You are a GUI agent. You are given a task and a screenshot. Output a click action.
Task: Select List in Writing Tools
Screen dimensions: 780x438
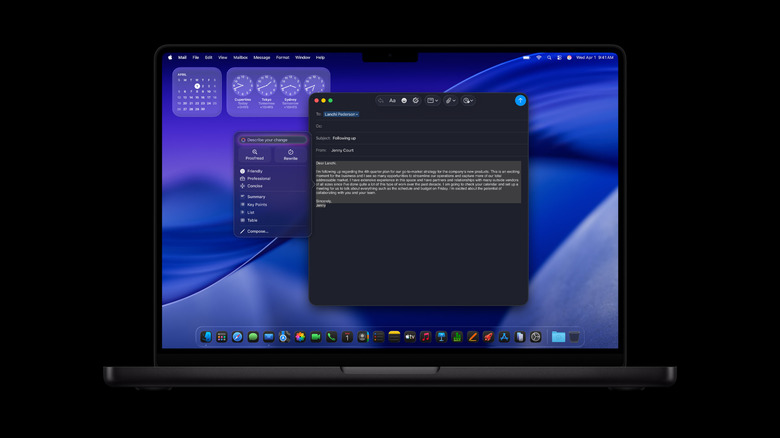coord(272,213)
